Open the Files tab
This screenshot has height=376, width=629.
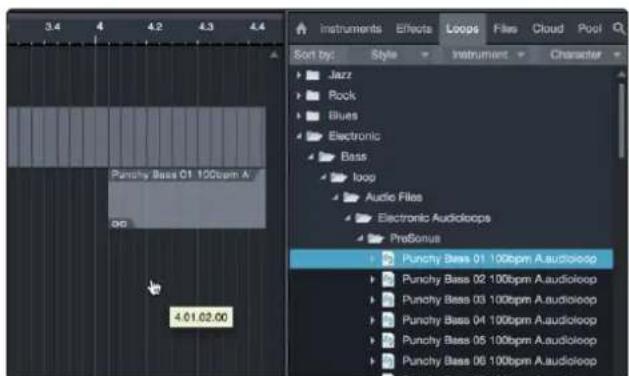[x=505, y=29]
